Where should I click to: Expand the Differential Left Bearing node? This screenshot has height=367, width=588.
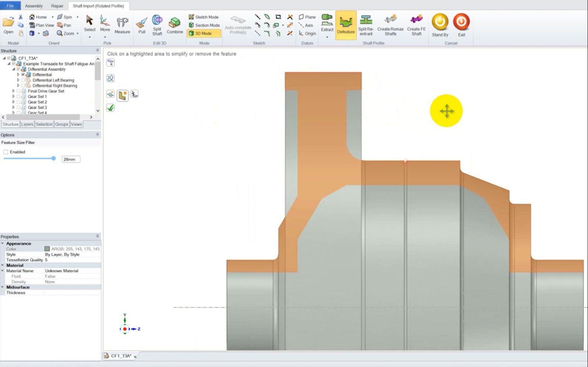18,80
